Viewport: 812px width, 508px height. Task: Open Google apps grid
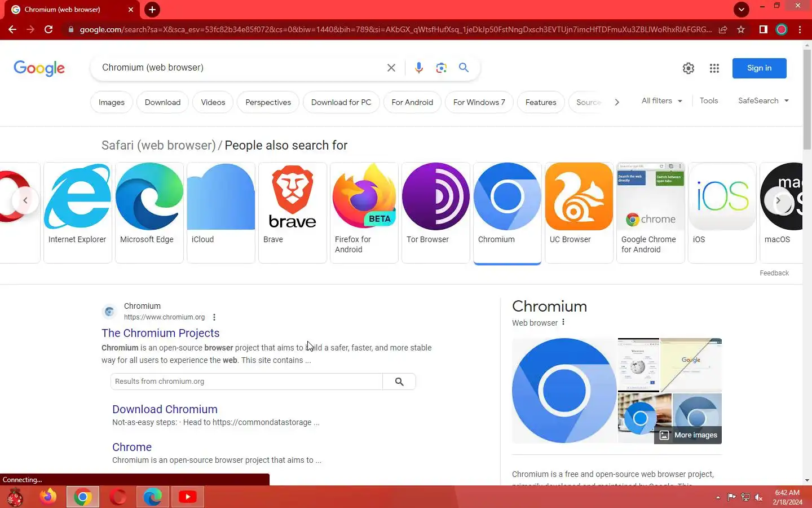point(714,68)
